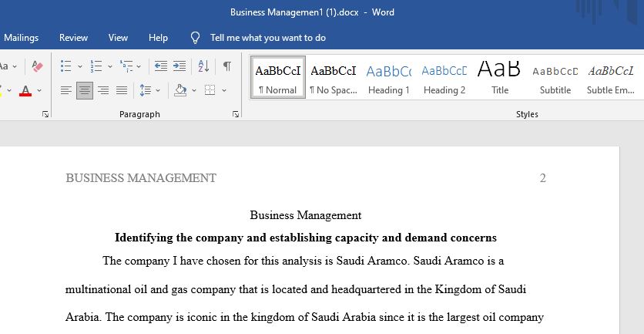Open the Change Case dropdown arrow
Screen dimensions: 644x334
[x=15, y=66]
